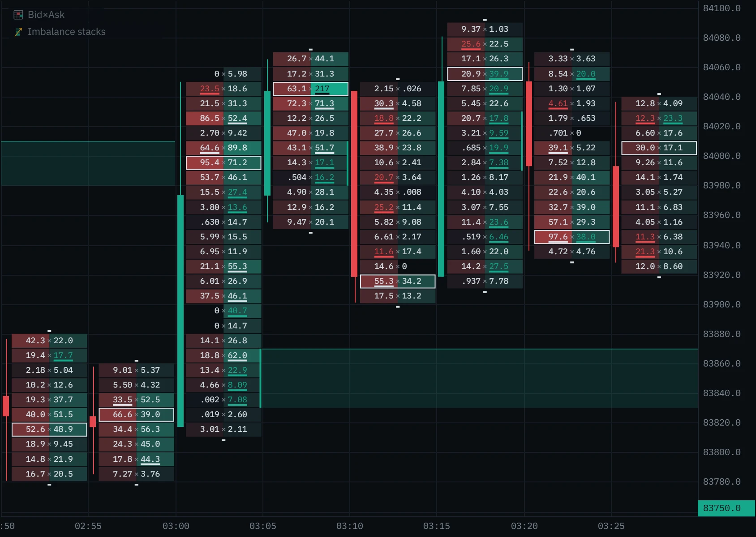Select the highlighted 20.9 × 39.9 cell
This screenshot has width=756, height=537.
click(x=485, y=74)
